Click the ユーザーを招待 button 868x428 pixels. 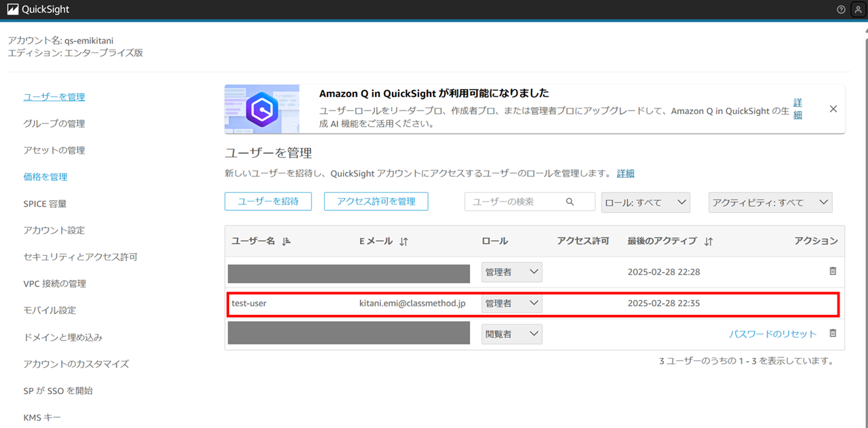[x=268, y=201]
